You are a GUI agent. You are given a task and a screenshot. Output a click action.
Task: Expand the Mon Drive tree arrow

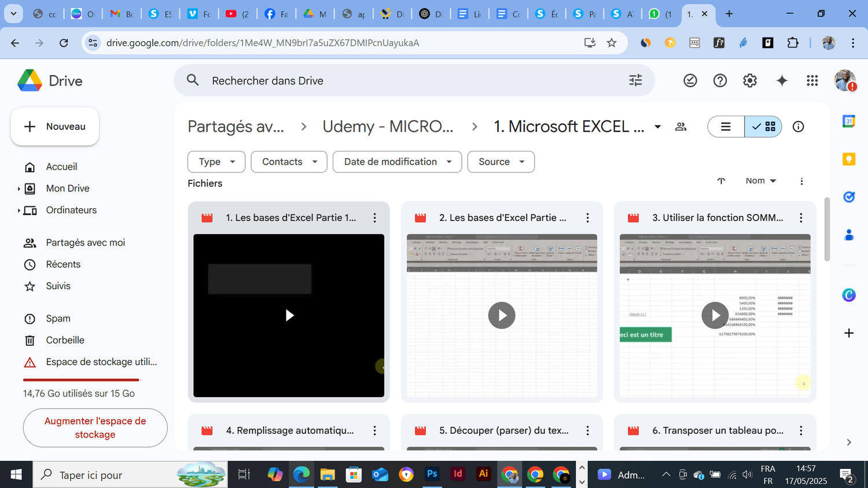(19, 188)
